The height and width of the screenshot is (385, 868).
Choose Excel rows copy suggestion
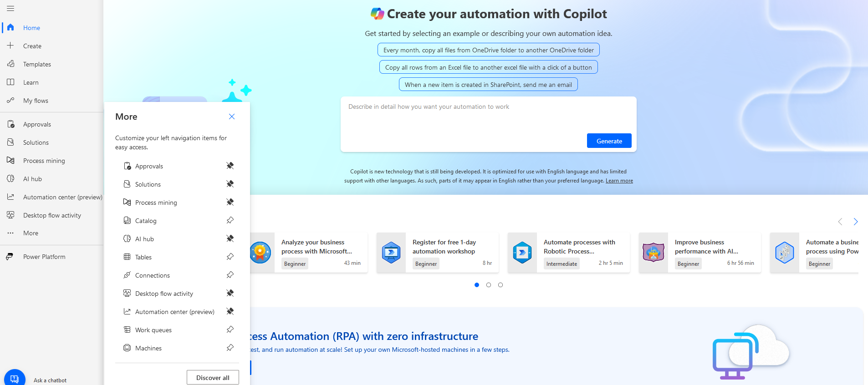click(488, 67)
